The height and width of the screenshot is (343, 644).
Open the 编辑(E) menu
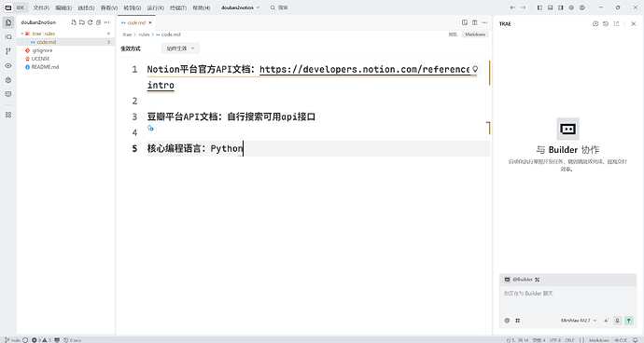pos(63,7)
